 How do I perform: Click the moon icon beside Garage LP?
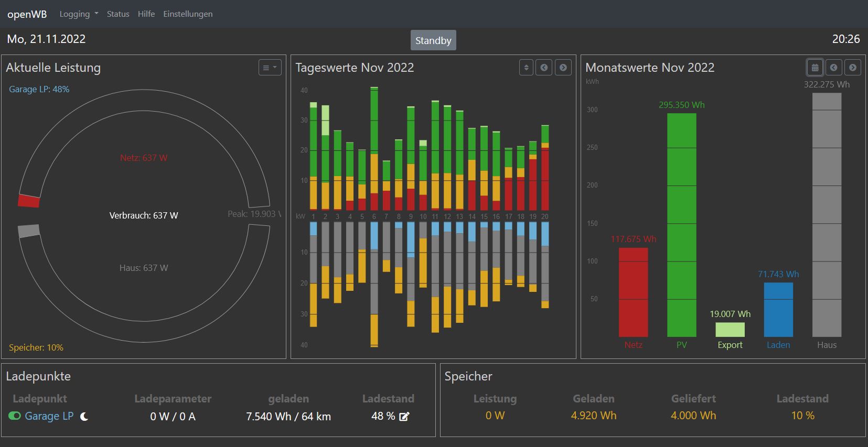[x=84, y=417]
